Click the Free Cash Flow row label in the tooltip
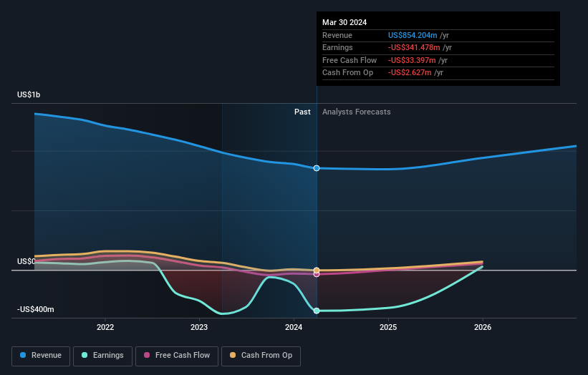Viewport: 588px width, 375px height. tap(350, 60)
